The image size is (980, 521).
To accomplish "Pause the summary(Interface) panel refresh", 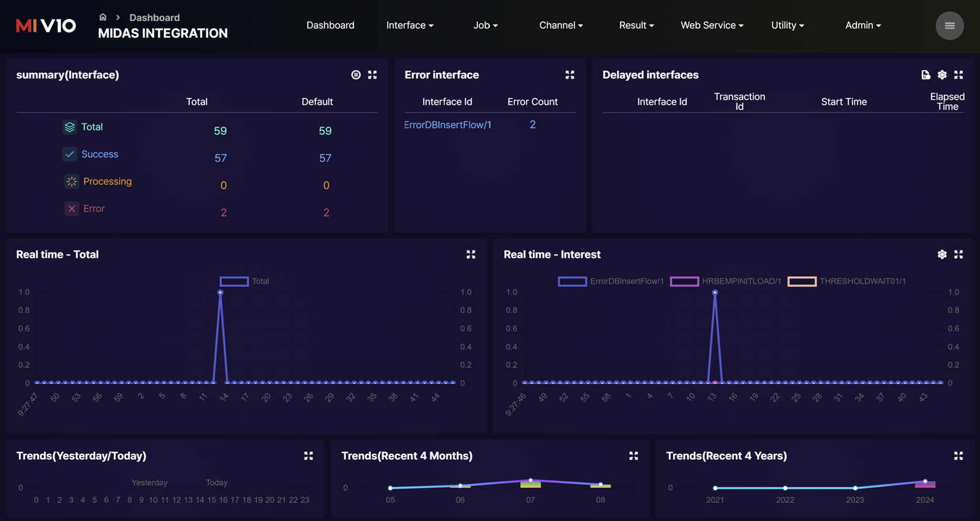I will click(x=356, y=75).
